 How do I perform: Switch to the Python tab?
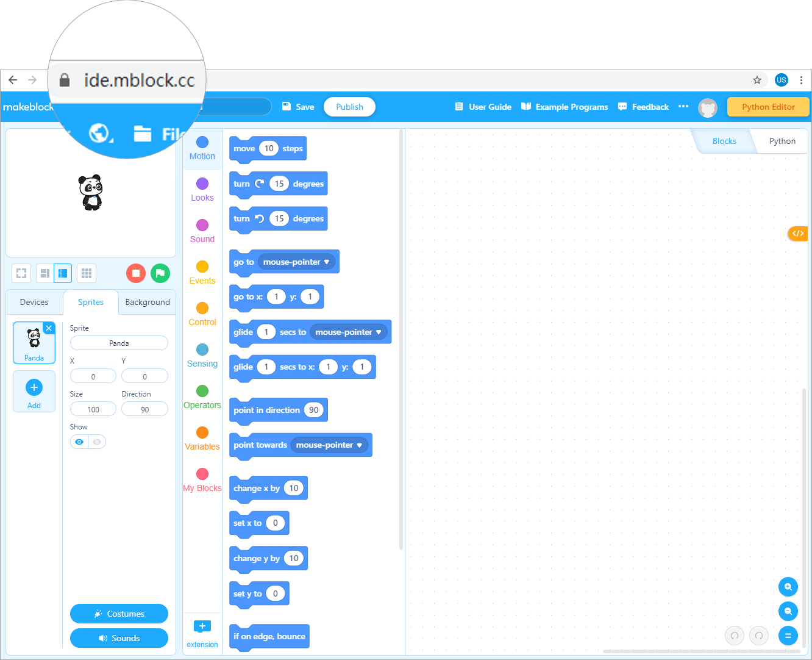pyautogui.click(x=782, y=141)
